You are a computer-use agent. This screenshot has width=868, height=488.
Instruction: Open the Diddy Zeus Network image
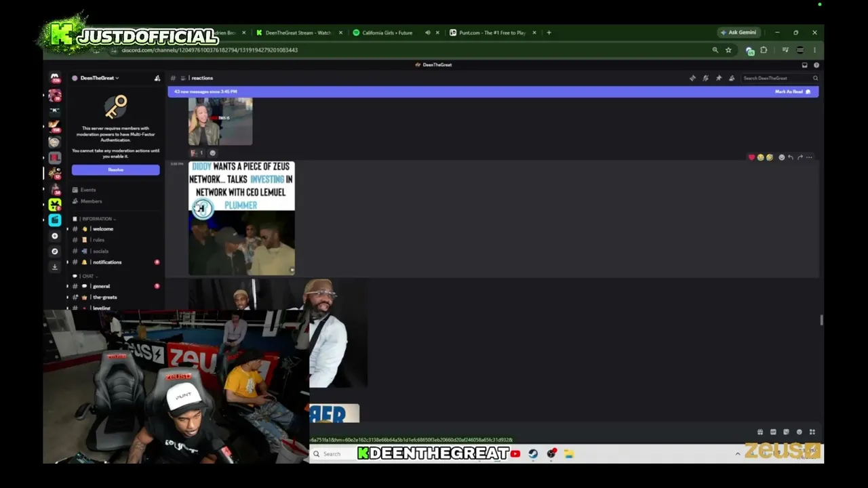coord(241,218)
